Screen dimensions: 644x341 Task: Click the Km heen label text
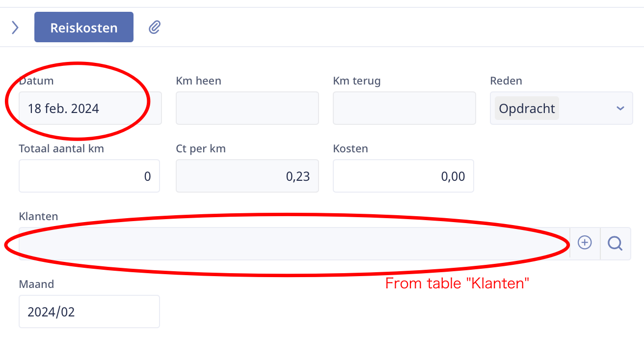(x=198, y=81)
